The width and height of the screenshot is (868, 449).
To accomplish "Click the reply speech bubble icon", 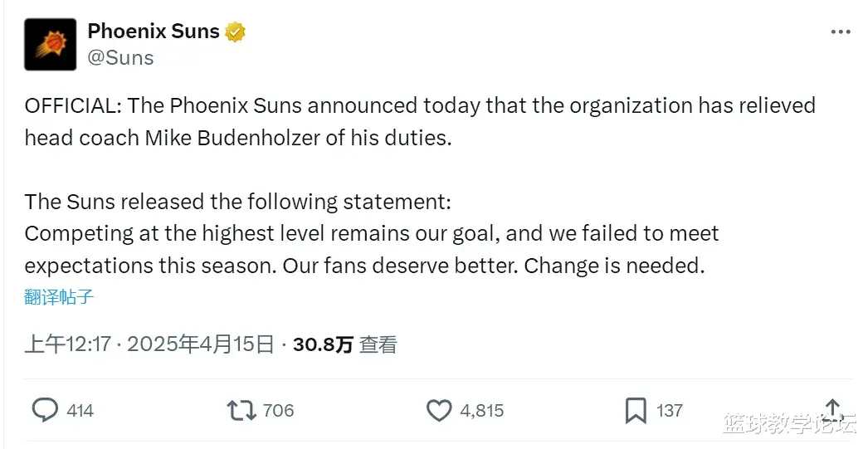I will coord(45,410).
